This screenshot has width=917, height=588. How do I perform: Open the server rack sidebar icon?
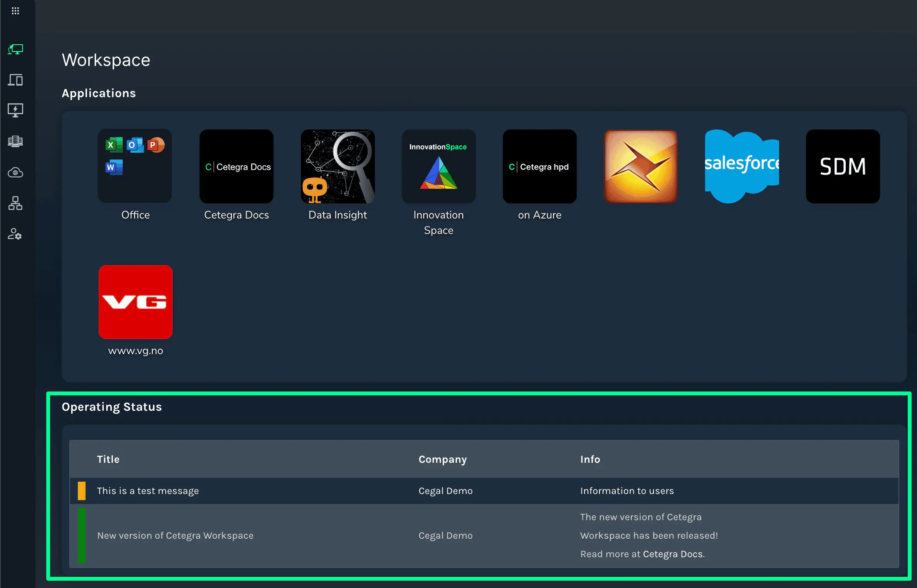(x=15, y=141)
